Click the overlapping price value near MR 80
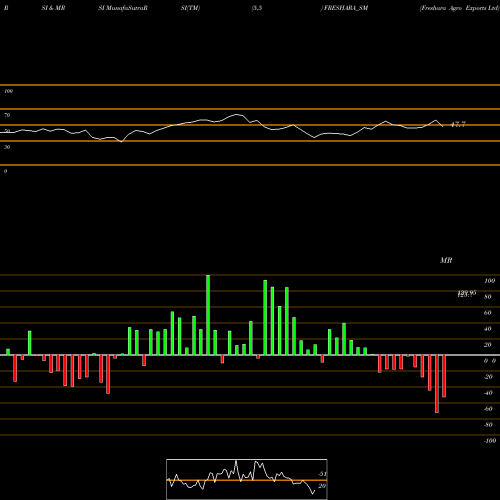Image resolution: width=500 pixels, height=500 pixels. coord(466,293)
